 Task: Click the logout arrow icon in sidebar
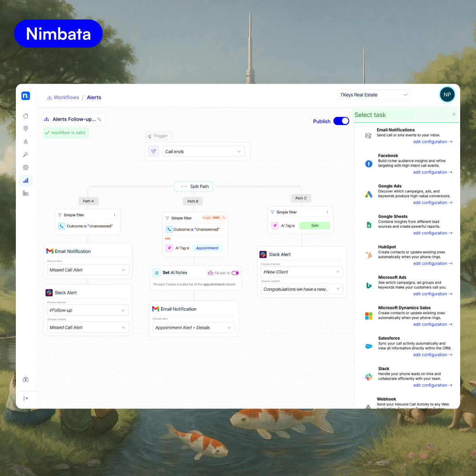pos(26,398)
